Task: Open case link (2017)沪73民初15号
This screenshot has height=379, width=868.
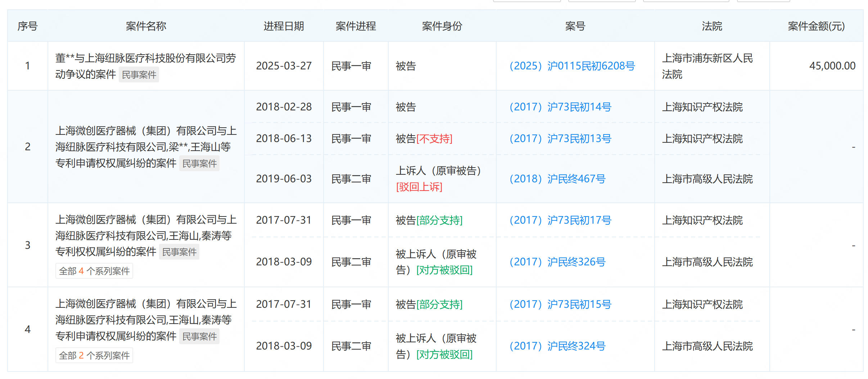Action: click(560, 304)
